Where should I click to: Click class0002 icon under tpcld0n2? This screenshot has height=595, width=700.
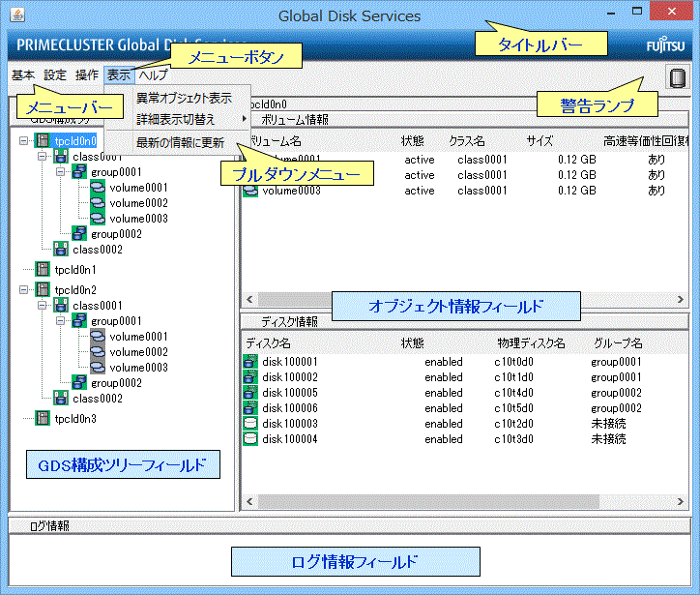pyautogui.click(x=61, y=398)
